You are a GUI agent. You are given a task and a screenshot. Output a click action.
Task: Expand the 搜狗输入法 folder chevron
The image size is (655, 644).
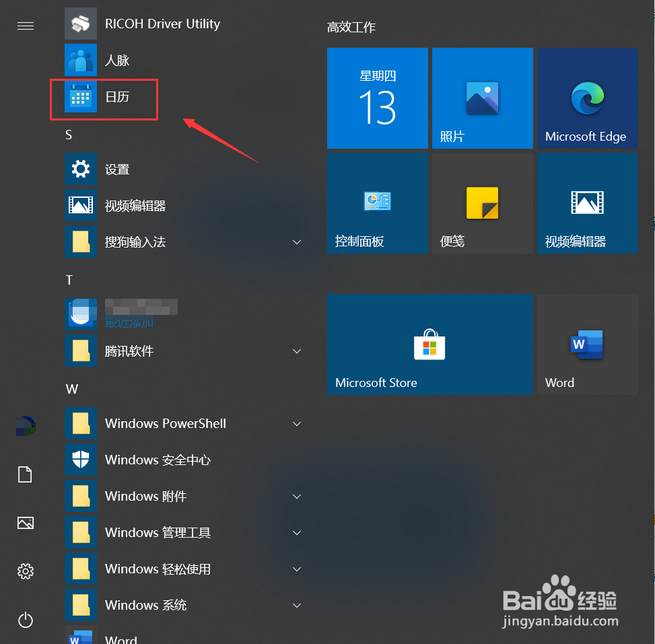tap(297, 242)
